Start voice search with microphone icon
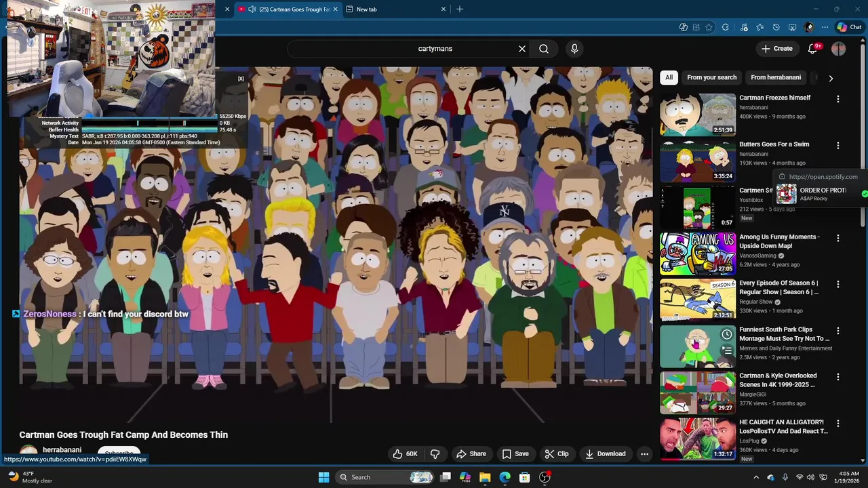868x488 pixels. pos(574,49)
